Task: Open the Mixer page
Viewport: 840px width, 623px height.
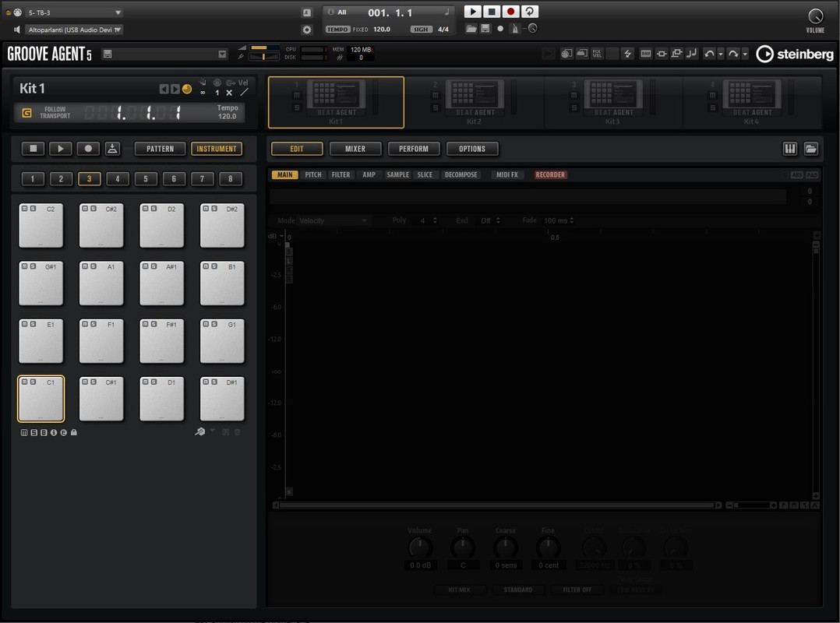Action: (355, 148)
